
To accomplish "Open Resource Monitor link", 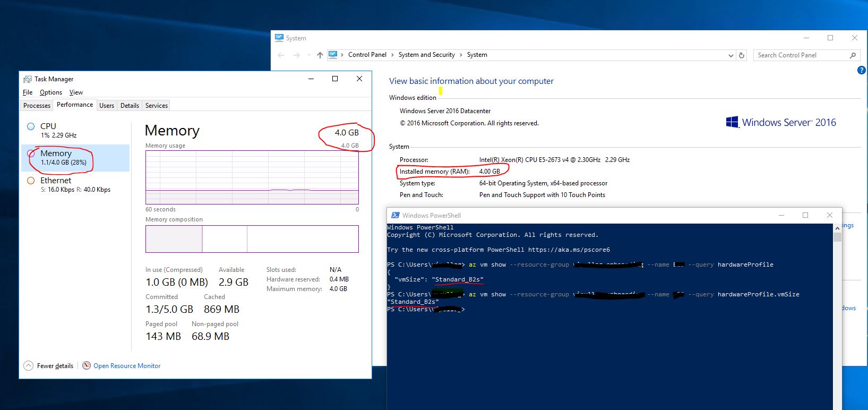I will [x=127, y=366].
